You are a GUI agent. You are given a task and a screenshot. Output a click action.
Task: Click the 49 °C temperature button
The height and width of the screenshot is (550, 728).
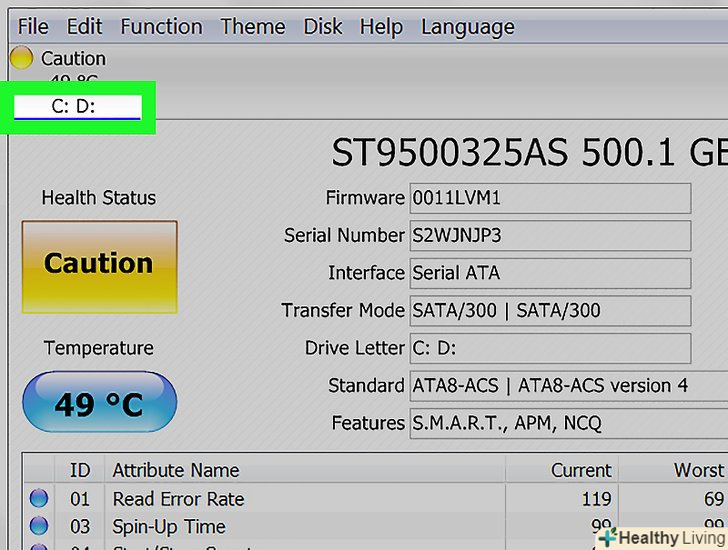pos(99,405)
